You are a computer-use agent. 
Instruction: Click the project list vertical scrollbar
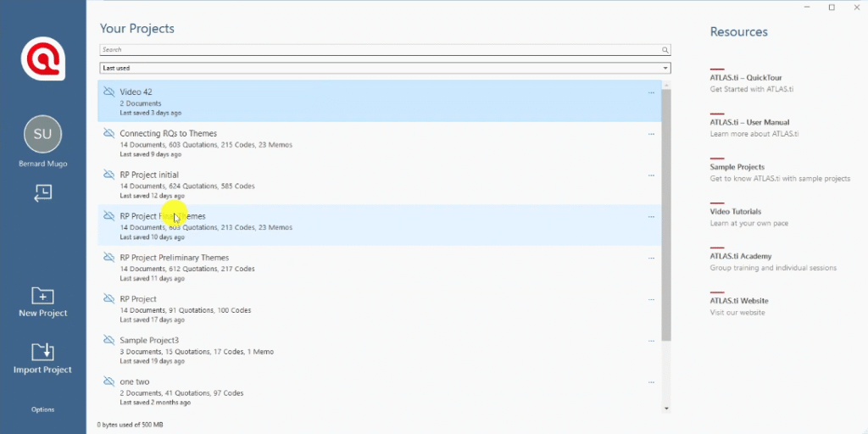pyautogui.click(x=666, y=212)
